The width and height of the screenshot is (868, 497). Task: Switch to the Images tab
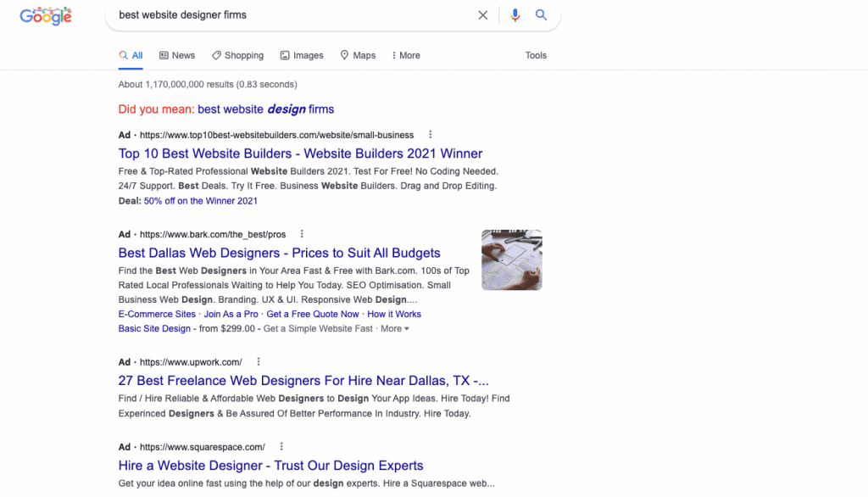tap(302, 55)
